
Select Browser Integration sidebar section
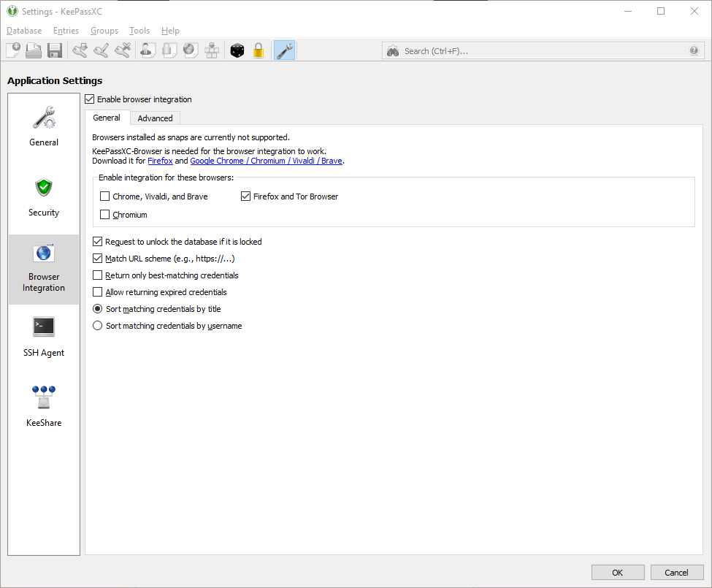point(44,270)
